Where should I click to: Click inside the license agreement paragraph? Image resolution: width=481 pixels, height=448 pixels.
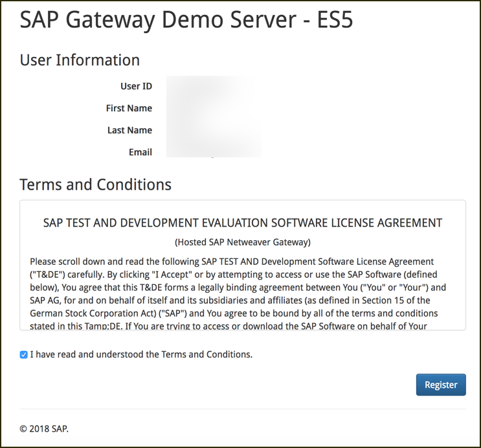tap(238, 294)
